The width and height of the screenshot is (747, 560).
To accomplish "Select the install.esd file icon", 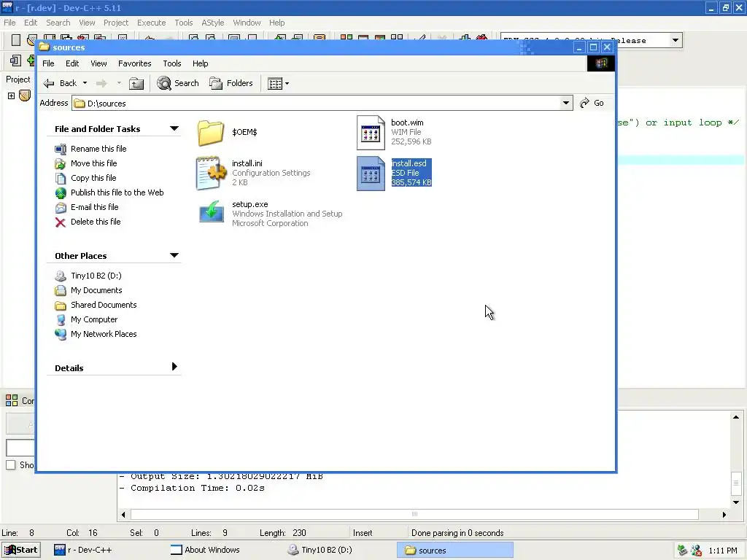I will (371, 174).
